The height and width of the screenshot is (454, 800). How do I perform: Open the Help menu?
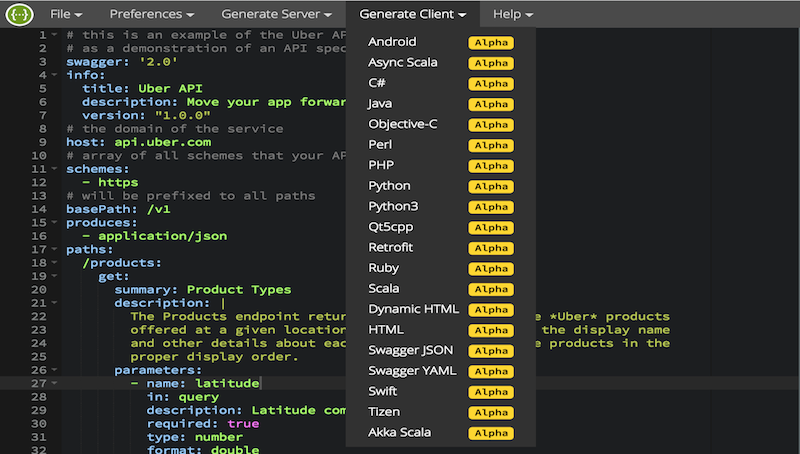pos(512,14)
